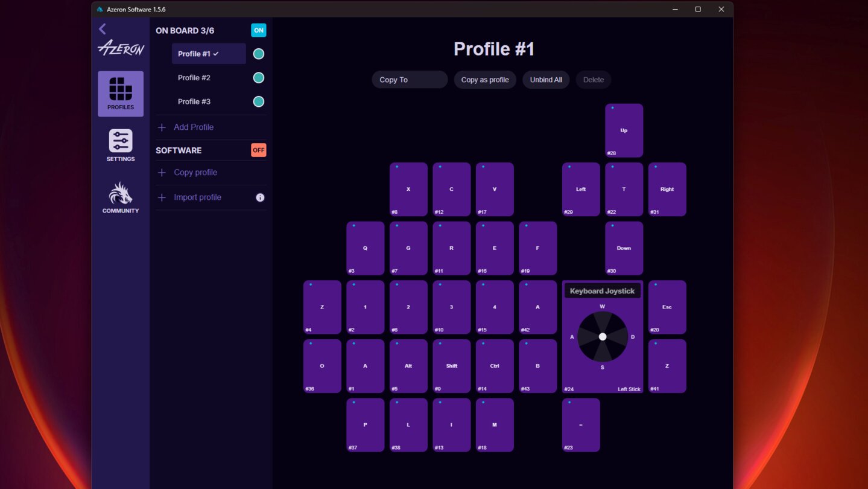
Task: Enable the SOFTWARE profiles section
Action: pyautogui.click(x=258, y=150)
